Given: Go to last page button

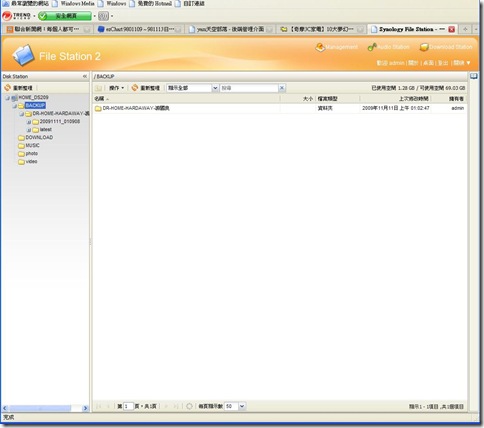Looking at the screenshot, I should pos(176,406).
